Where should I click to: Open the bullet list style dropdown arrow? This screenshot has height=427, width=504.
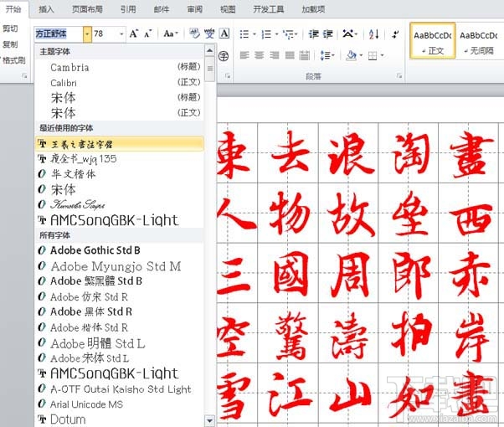click(x=255, y=34)
